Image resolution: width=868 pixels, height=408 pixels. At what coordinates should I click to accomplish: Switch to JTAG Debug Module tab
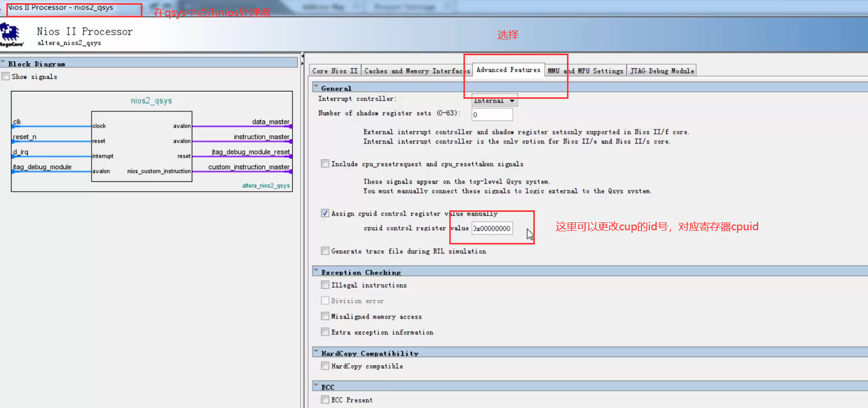pyautogui.click(x=662, y=71)
